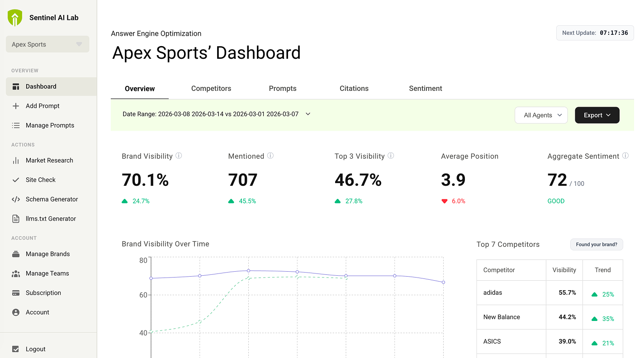Click the last data point on purple line
644x358 pixels.
pos(443,282)
